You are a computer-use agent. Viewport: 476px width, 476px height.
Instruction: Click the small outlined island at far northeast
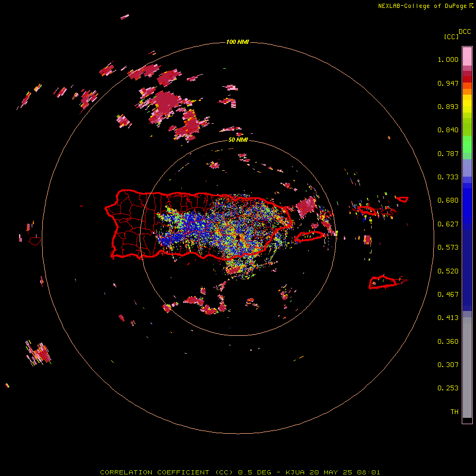coord(402,199)
